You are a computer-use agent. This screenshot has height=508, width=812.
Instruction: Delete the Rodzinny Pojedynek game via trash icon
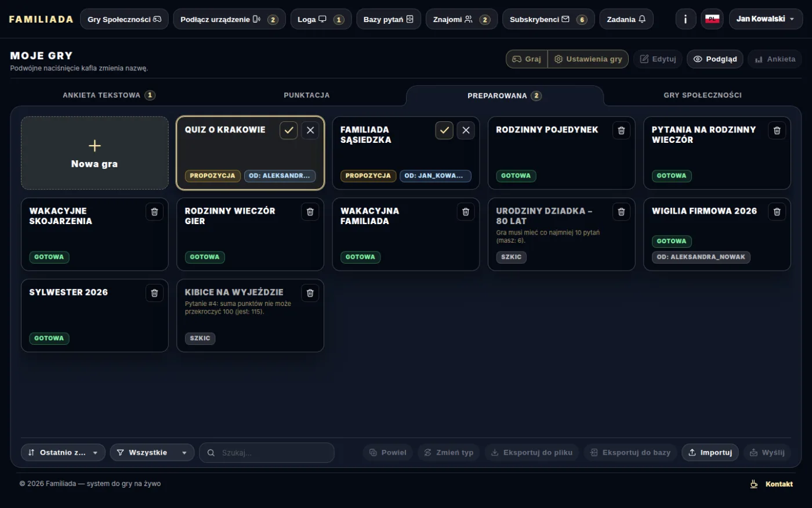pos(621,130)
